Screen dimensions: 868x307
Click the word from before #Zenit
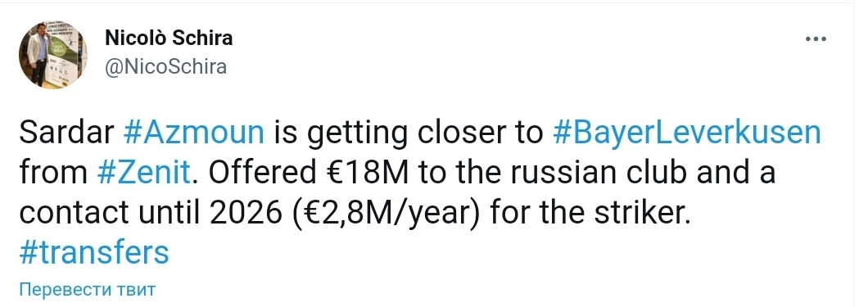pos(54,173)
